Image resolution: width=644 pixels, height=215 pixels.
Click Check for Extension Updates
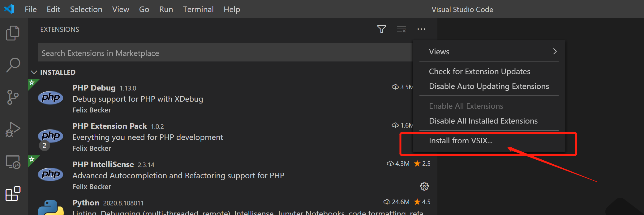point(479,72)
